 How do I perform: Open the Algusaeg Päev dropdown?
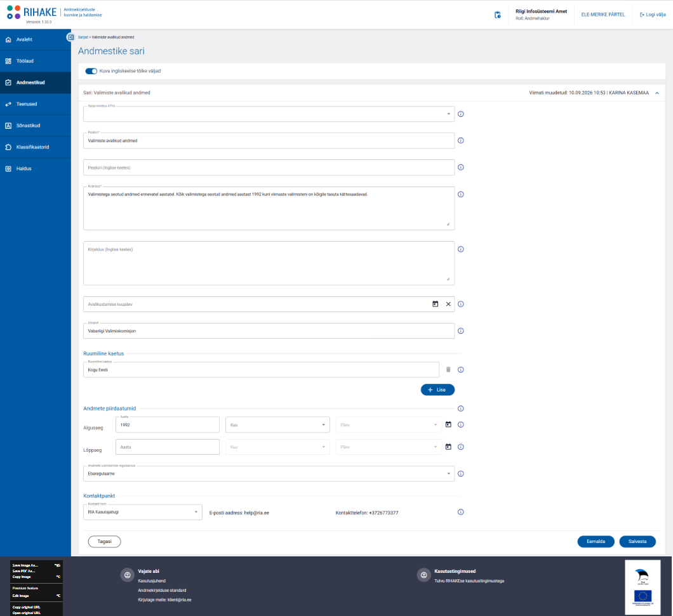[389, 424]
